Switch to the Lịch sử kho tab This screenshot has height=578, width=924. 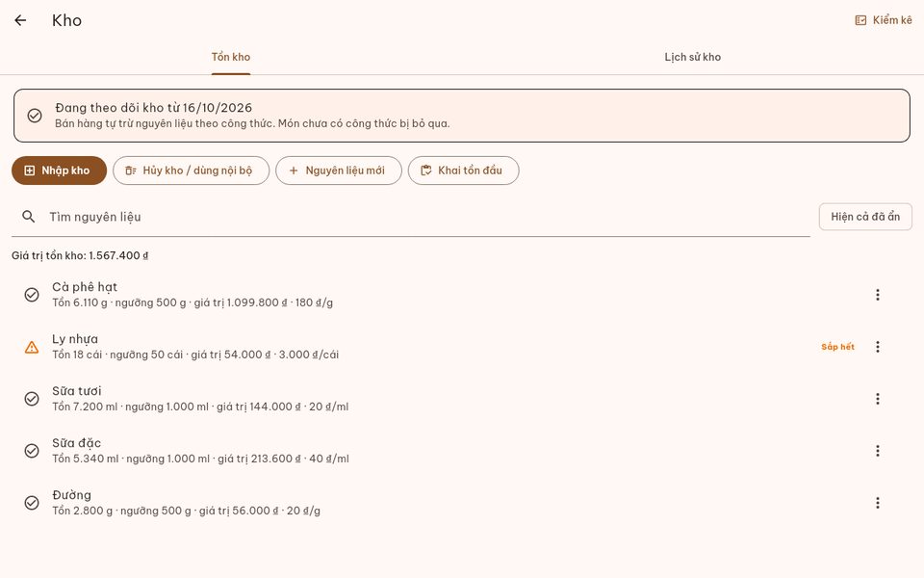pyautogui.click(x=692, y=57)
